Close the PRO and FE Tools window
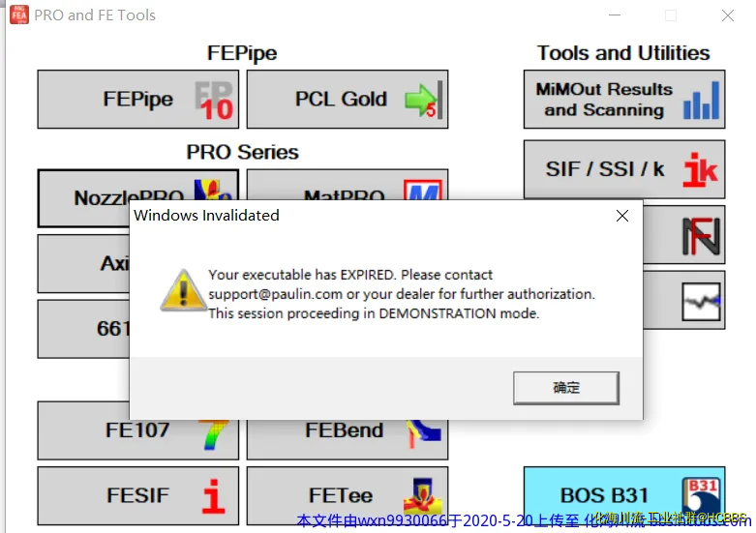Screen dimensions: 756x533 (728, 15)
